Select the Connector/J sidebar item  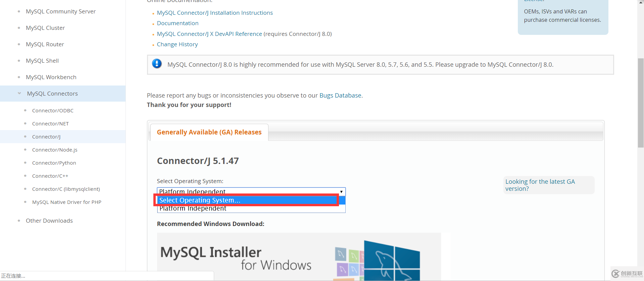(x=46, y=137)
